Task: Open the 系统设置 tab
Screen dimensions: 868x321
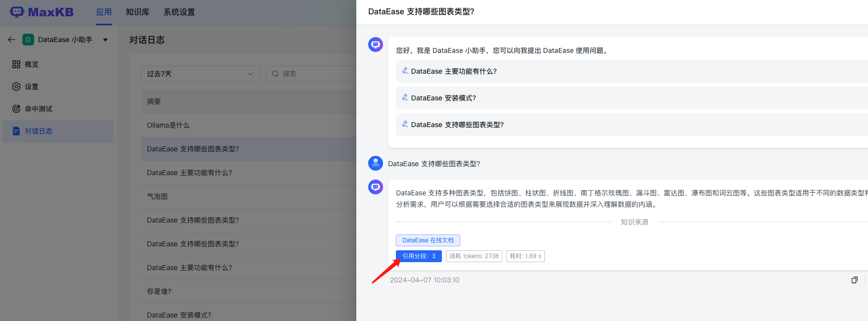Action: pyautogui.click(x=179, y=12)
